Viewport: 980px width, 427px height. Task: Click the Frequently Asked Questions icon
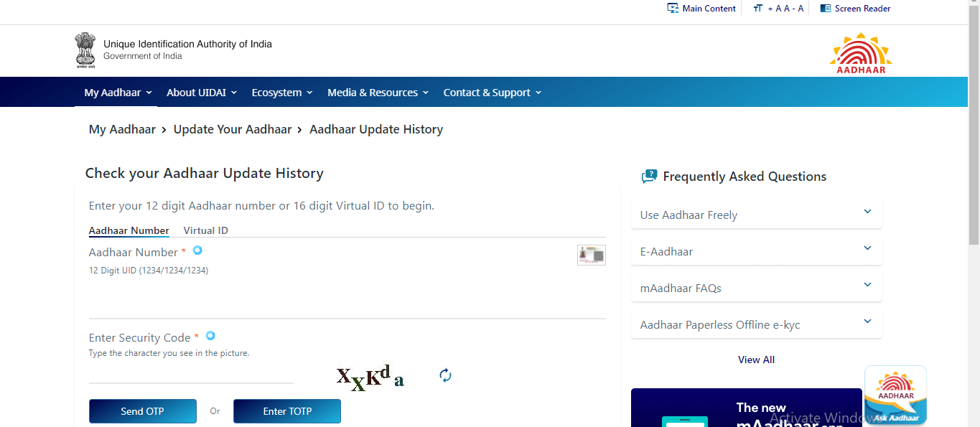coord(649,175)
